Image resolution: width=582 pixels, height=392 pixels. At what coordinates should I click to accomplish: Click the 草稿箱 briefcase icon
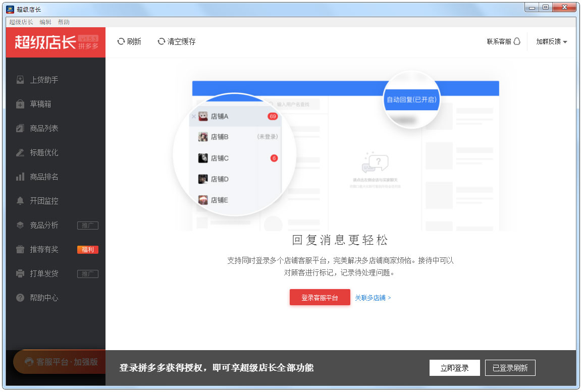(x=20, y=104)
